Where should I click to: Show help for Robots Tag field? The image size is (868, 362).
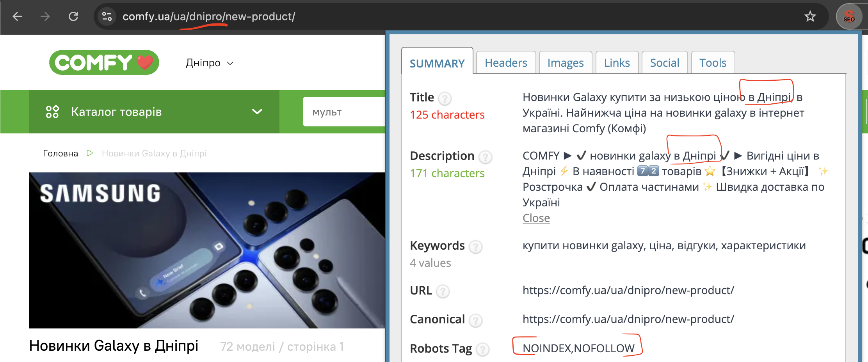(x=483, y=349)
